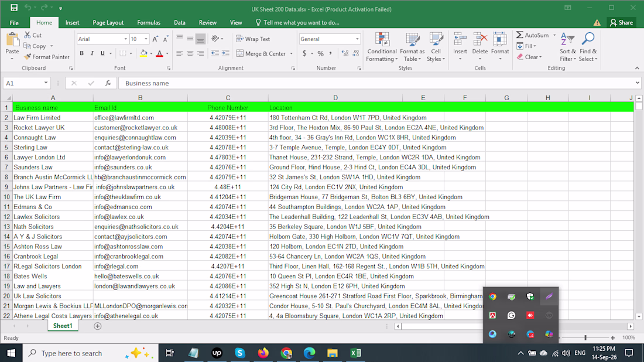Viewport: 644px width, 362px height.
Task: Click the Name Box showing A1
Action: coord(27,83)
